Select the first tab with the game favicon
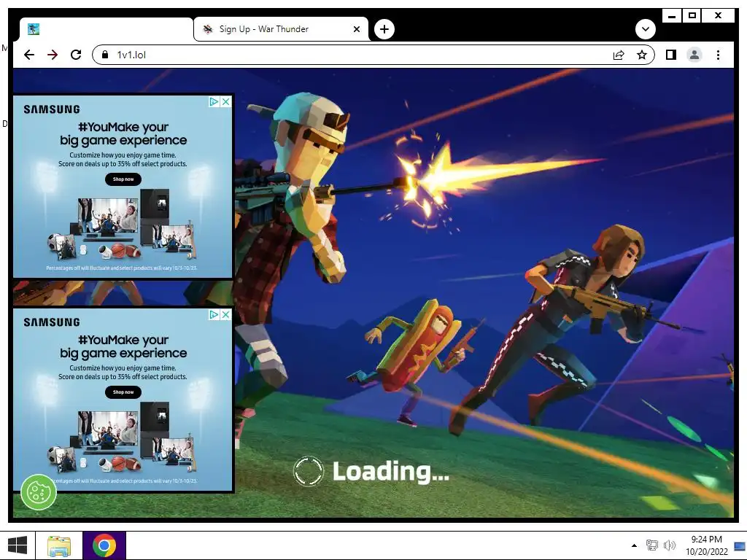The width and height of the screenshot is (747, 560). tap(106, 29)
